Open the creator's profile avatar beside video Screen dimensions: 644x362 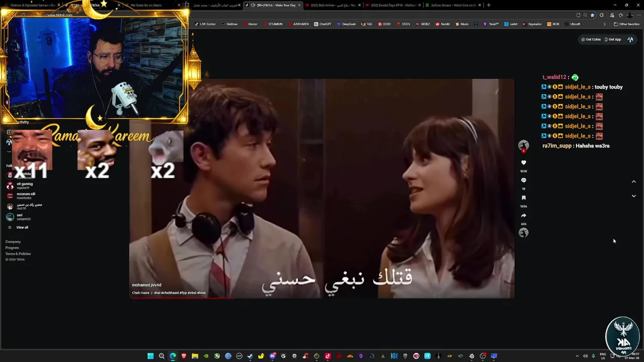click(523, 145)
